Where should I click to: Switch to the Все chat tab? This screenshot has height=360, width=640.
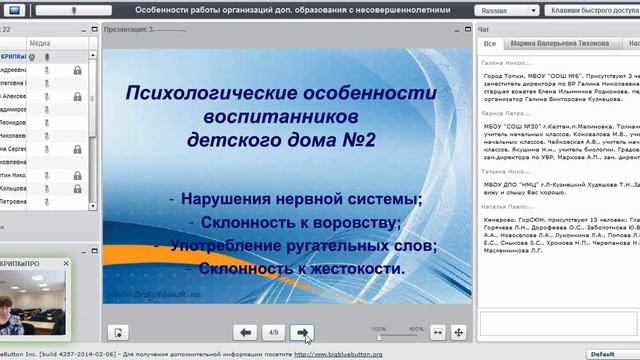point(490,44)
